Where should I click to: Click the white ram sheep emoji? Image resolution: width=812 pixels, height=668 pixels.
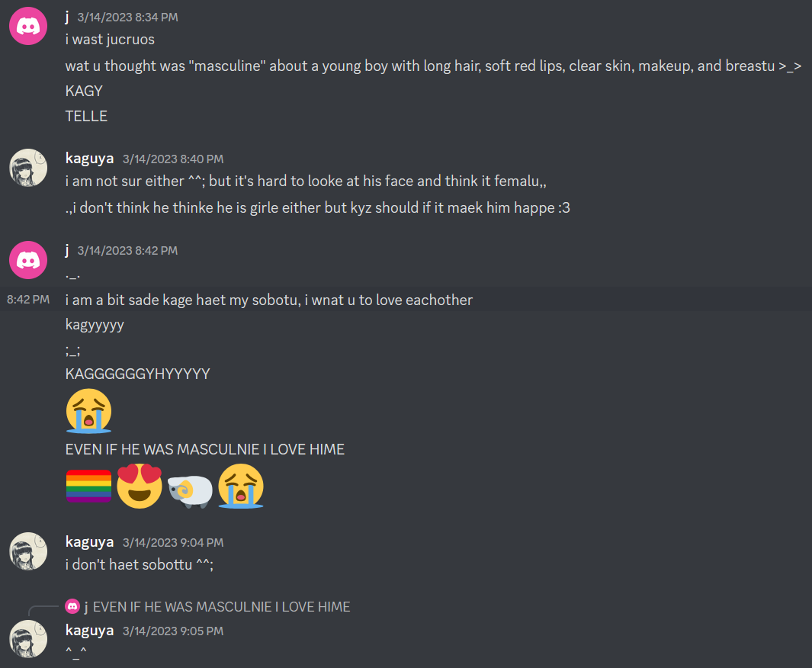pos(190,490)
